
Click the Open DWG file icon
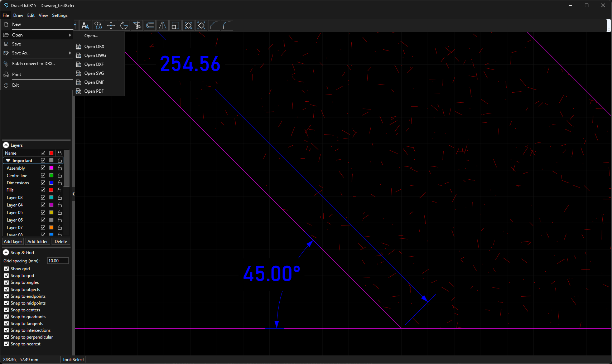point(78,55)
